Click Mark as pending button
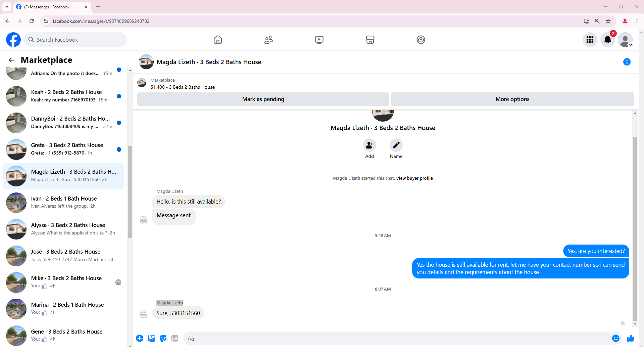 click(x=263, y=99)
